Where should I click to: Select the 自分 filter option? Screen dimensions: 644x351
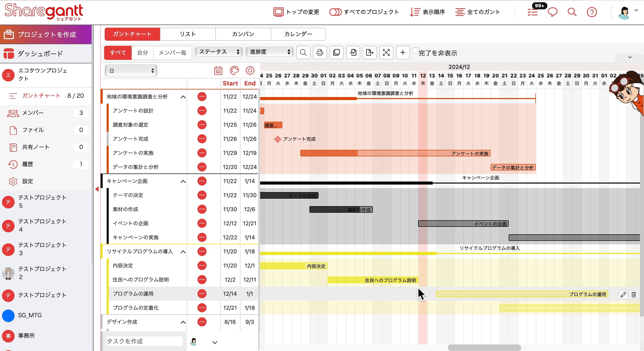tap(142, 53)
